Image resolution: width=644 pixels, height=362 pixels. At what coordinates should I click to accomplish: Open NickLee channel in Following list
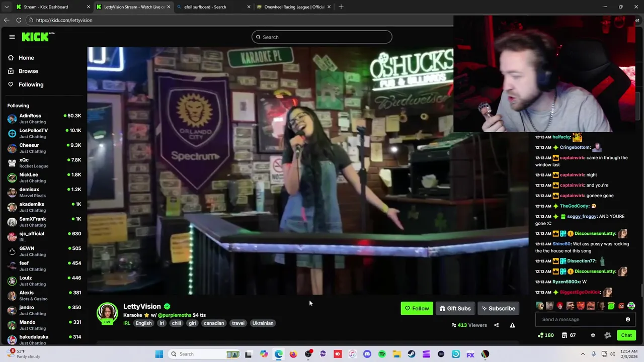coord(44,177)
